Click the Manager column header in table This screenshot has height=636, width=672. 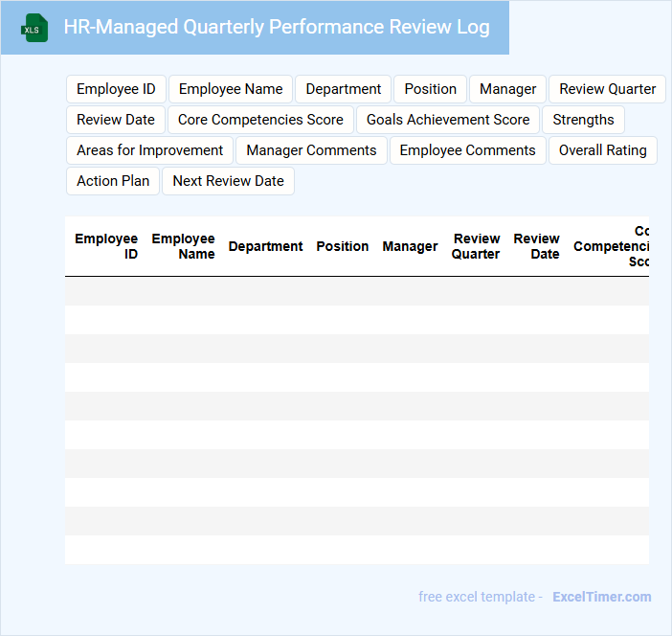tap(410, 246)
